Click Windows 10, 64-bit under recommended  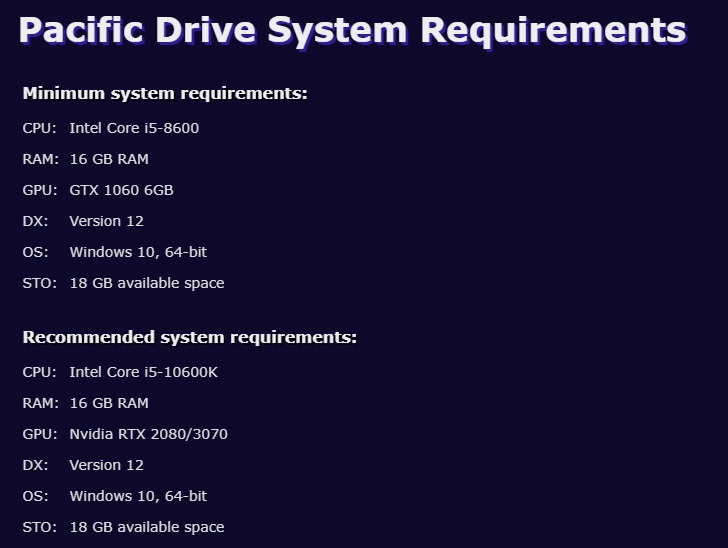138,496
